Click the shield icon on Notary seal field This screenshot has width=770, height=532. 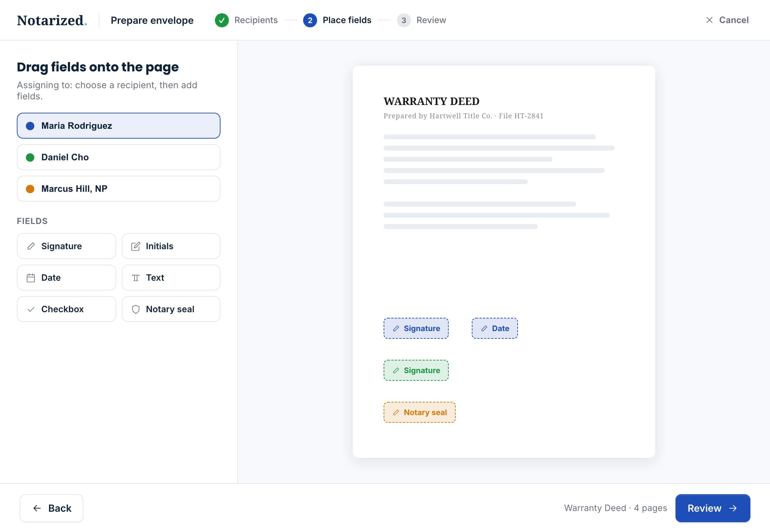tap(135, 309)
